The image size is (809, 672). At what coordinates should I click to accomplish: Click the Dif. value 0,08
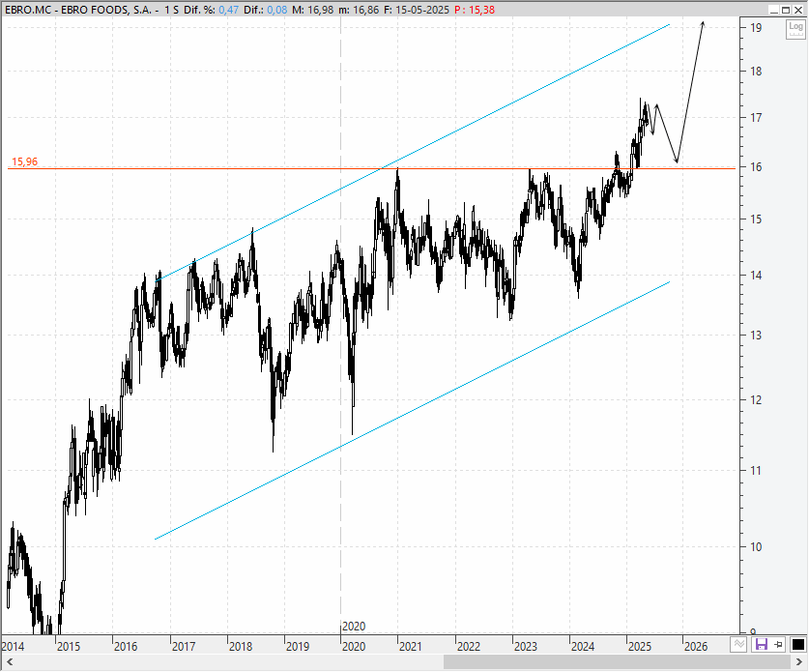277,10
